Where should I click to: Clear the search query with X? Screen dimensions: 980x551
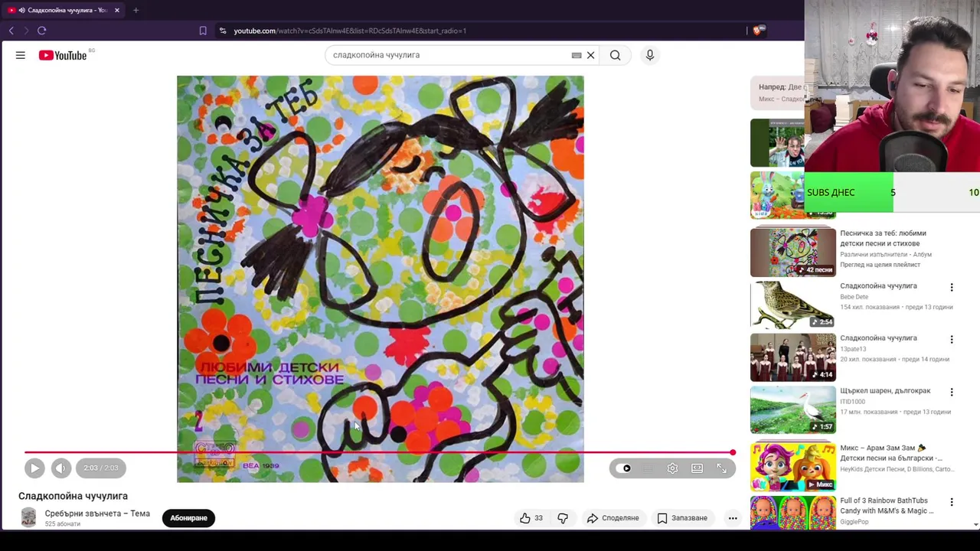590,55
